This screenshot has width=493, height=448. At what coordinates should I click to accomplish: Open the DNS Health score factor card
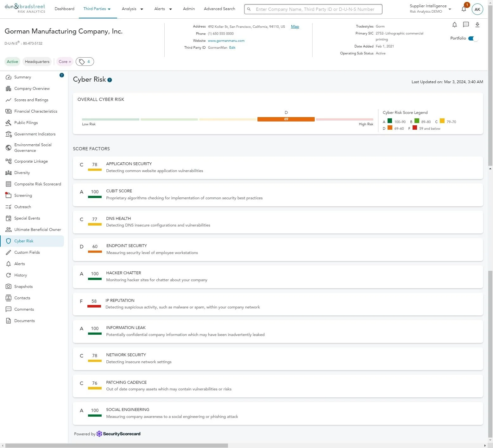(x=278, y=222)
